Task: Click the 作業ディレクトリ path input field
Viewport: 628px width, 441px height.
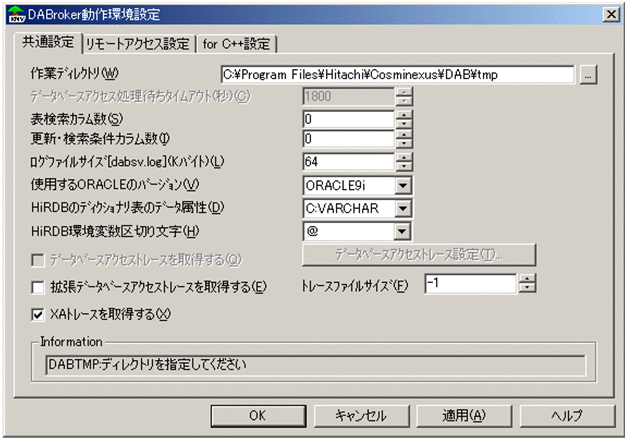Action: pos(397,75)
